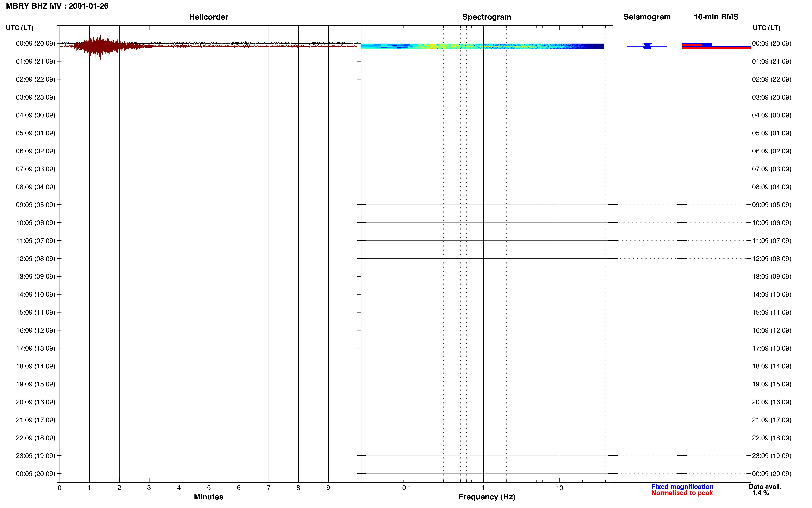
Task: Click the plot title MBRY BHZ MV : 2001-01-26
Action: [x=57, y=6]
